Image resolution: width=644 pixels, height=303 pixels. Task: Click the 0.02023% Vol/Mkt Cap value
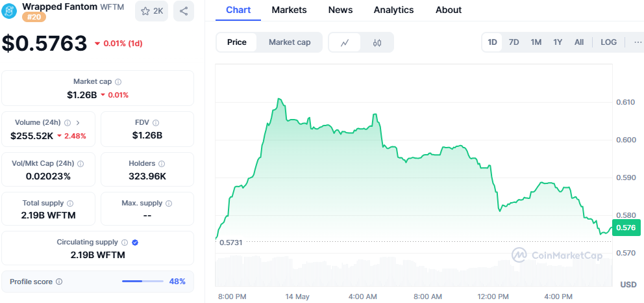(48, 177)
